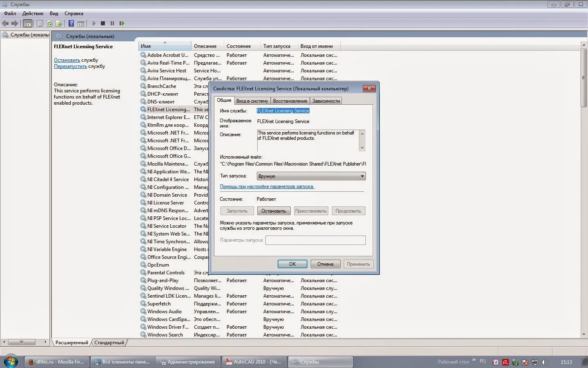The height and width of the screenshot is (368, 588).
Task: Select the Services (local) tree node icon
Action: [x=5, y=35]
